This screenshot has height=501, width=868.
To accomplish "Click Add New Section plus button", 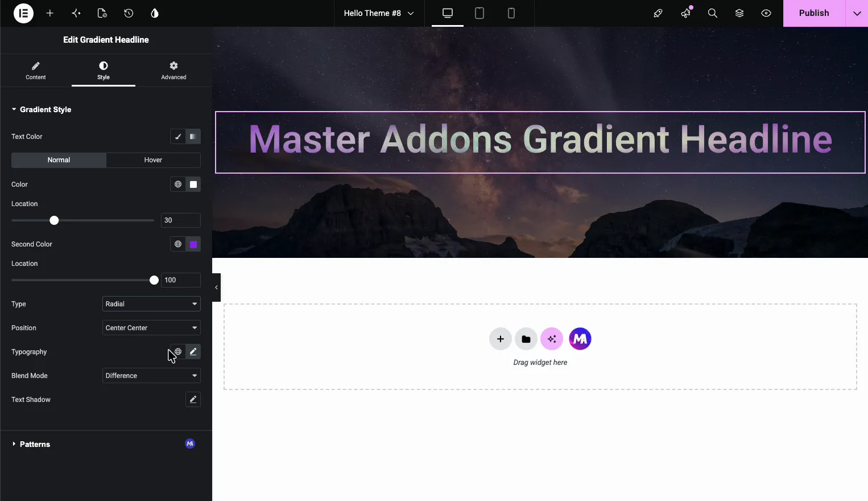I will (501, 339).
